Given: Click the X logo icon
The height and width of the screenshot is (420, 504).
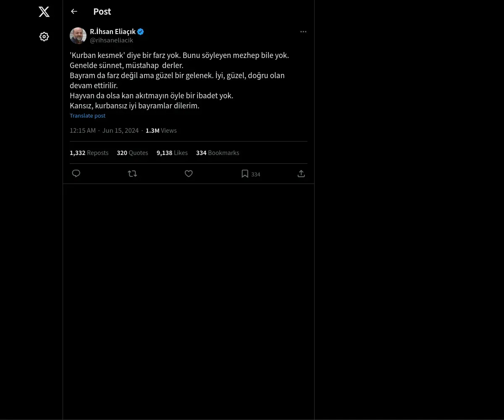Looking at the screenshot, I should pos(44,12).
